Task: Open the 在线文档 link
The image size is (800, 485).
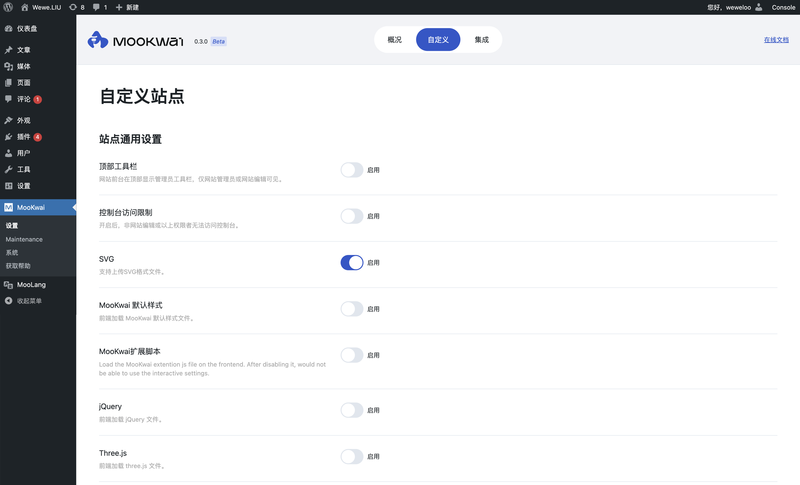Action: 776,40
